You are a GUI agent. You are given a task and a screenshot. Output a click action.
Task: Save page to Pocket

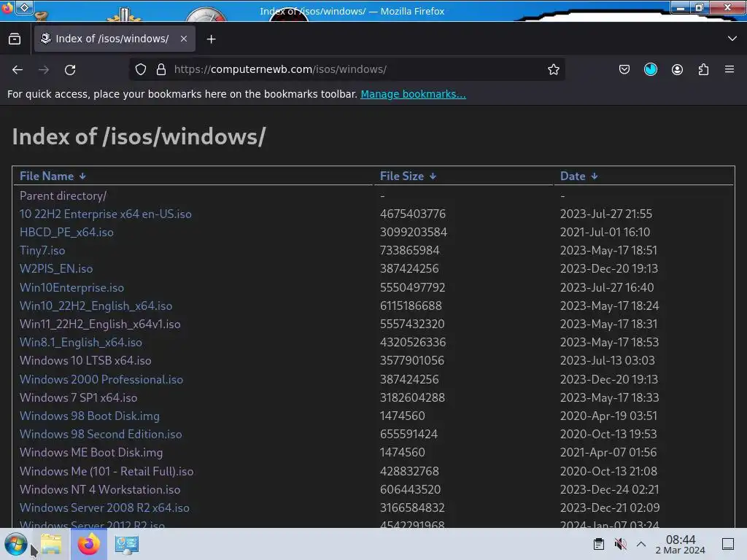[x=624, y=69]
